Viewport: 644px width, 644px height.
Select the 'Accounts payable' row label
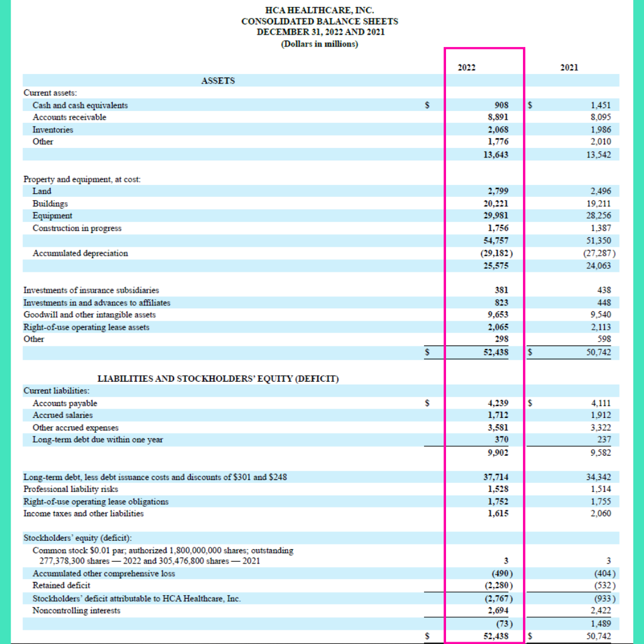pos(65,403)
